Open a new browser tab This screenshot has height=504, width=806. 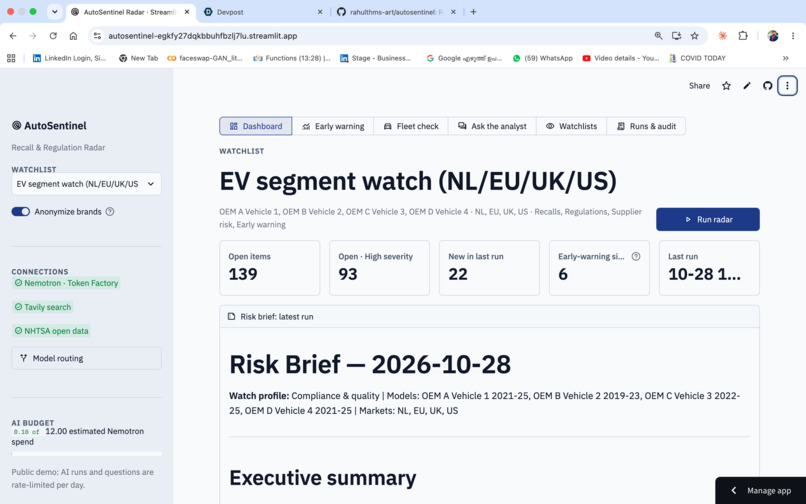point(473,12)
